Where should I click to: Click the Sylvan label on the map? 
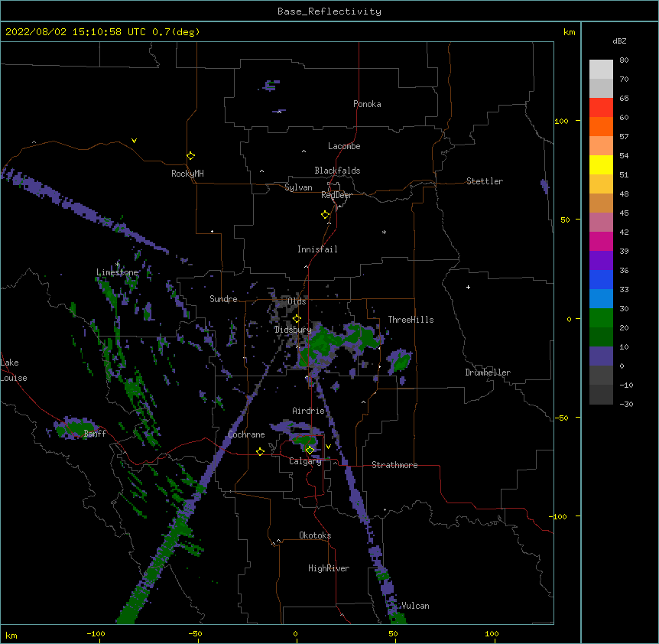[x=298, y=187]
